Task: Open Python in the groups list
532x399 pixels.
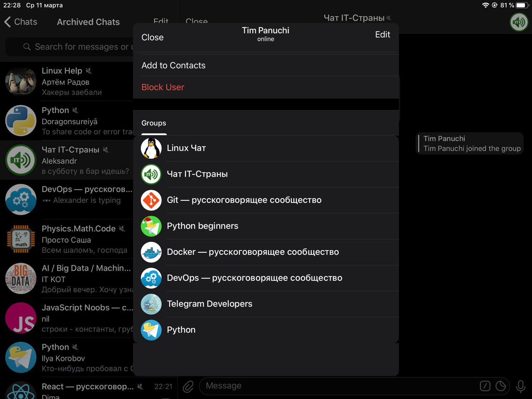Action: [266, 330]
